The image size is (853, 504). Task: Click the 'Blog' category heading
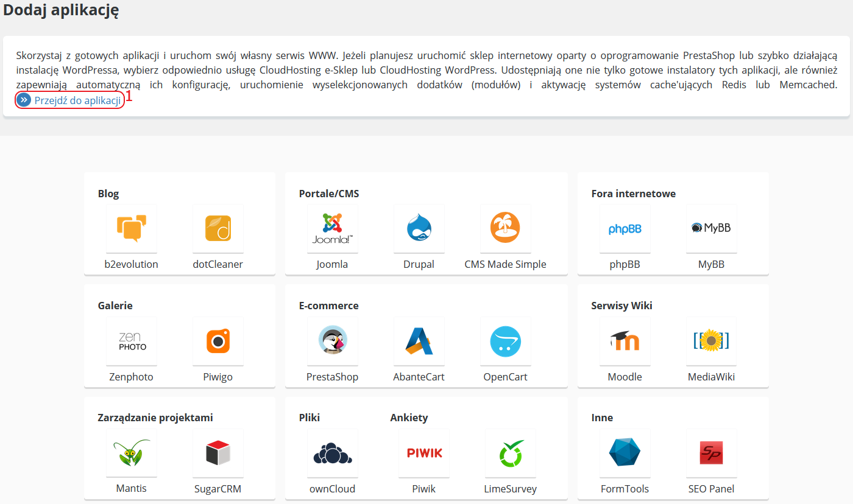coord(108,194)
